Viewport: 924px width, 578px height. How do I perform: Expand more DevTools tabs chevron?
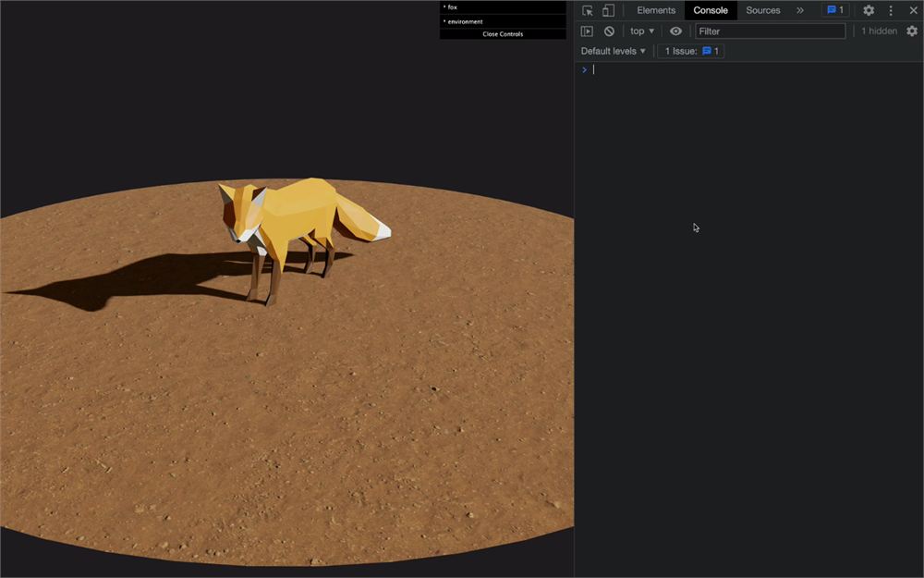[x=799, y=10]
